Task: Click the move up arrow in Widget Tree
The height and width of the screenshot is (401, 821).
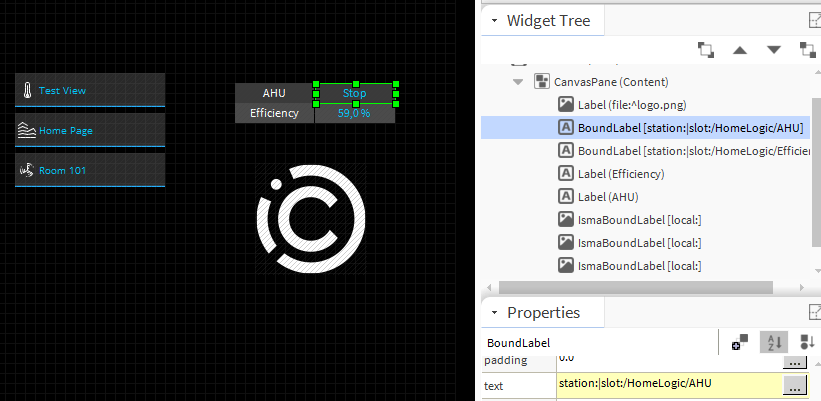Action: [740, 49]
